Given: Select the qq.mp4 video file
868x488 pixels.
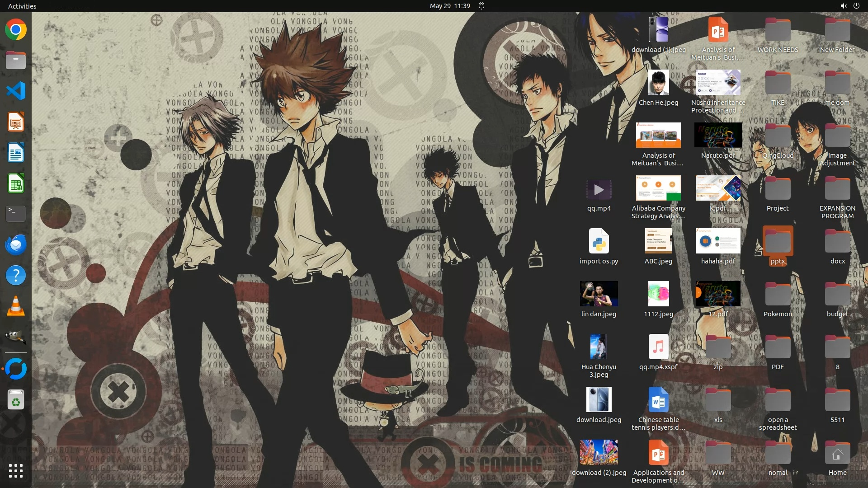Looking at the screenshot, I should 599,190.
